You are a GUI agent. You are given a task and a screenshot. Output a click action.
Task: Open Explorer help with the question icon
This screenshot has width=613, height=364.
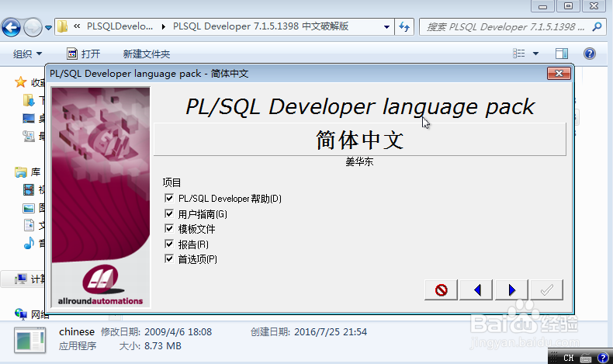tap(590, 54)
